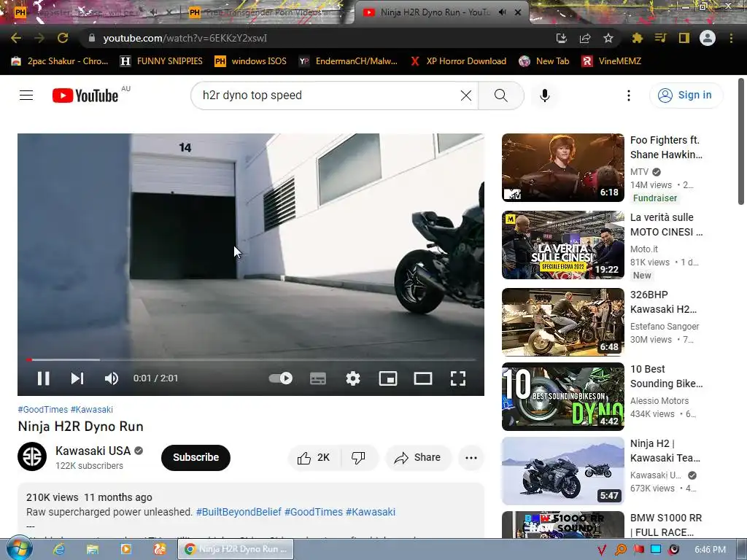Open 10 Best Sounding Bikes thumbnail
The width and height of the screenshot is (747, 560).
pyautogui.click(x=562, y=397)
